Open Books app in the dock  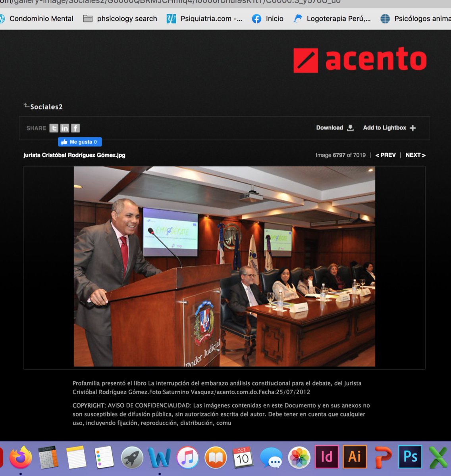click(215, 458)
